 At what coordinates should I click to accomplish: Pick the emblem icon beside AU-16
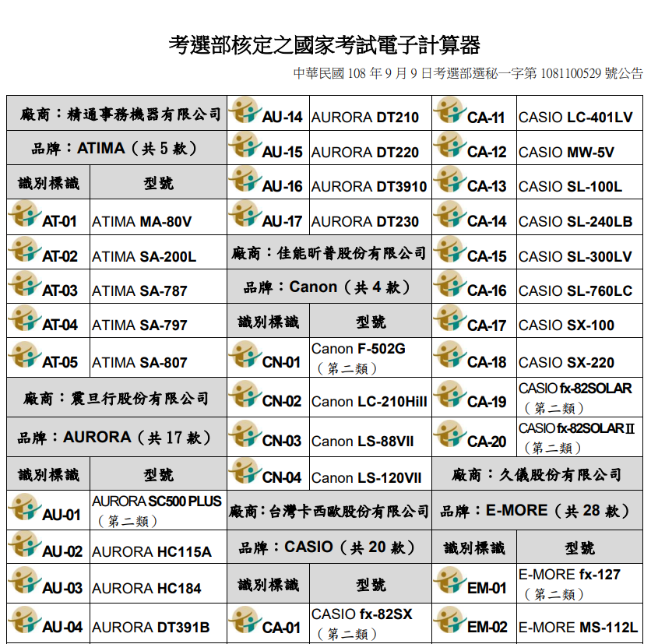[x=245, y=179]
